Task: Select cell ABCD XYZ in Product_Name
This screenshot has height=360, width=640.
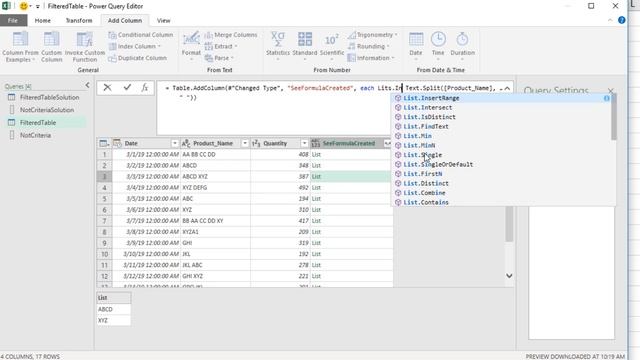Action: click(215, 176)
